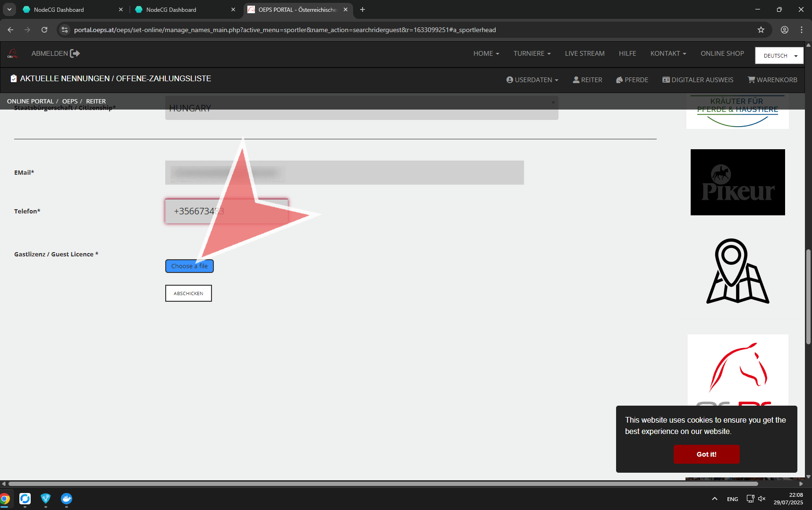Expand the Userdaten dropdown menu

click(532, 80)
